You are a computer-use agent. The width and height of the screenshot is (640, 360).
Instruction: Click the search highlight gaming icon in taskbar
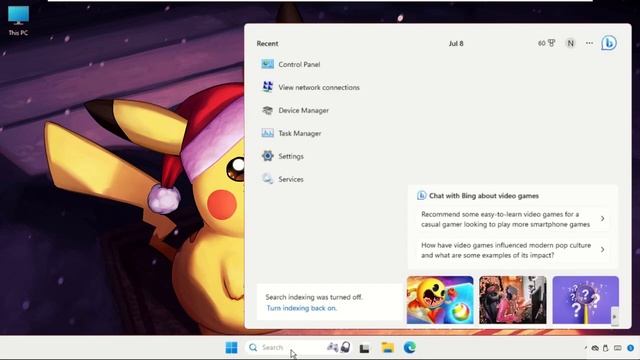click(x=339, y=347)
